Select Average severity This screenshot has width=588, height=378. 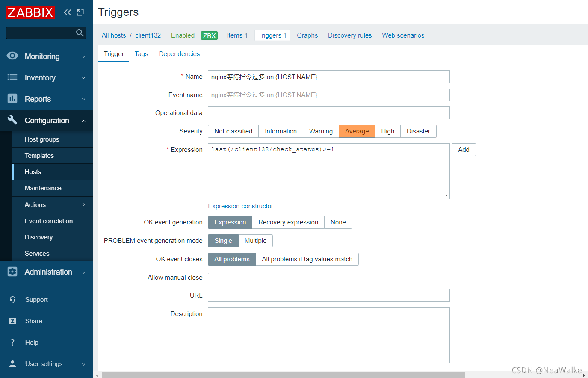357,131
